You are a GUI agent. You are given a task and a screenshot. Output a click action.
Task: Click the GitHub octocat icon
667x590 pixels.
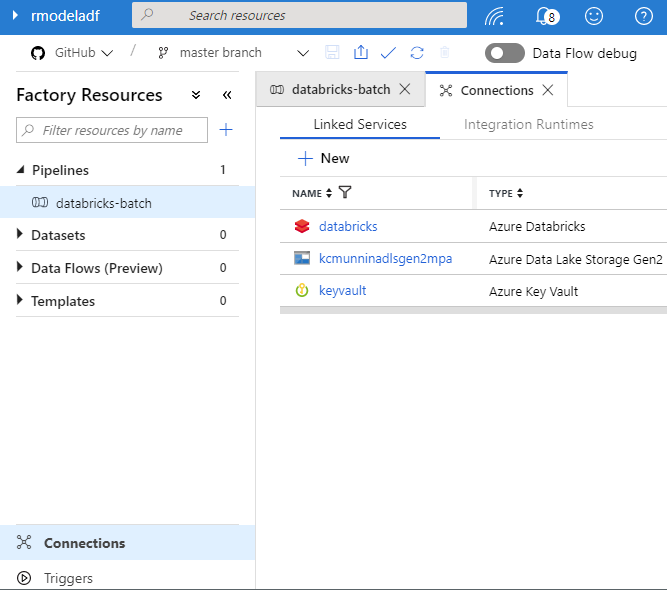(38, 53)
